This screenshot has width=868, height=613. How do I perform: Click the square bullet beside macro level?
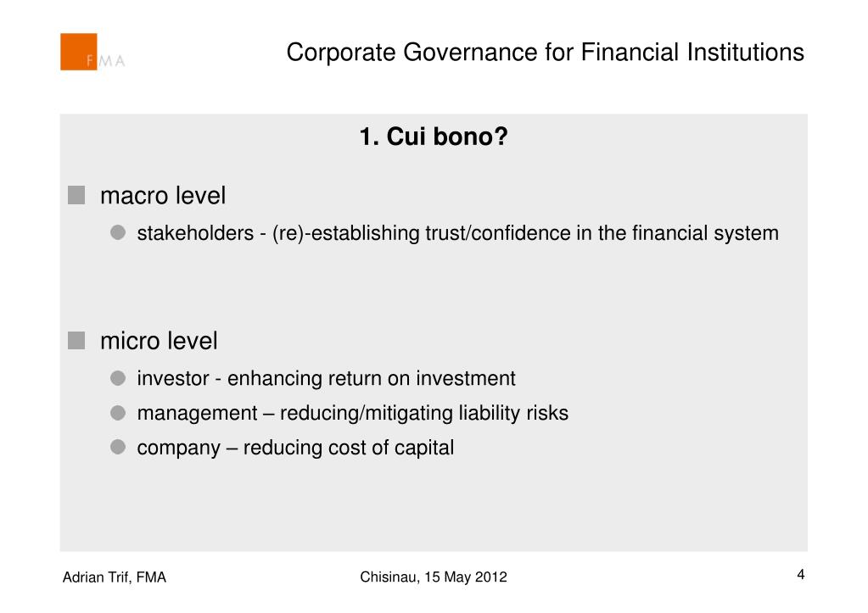tap(76, 195)
